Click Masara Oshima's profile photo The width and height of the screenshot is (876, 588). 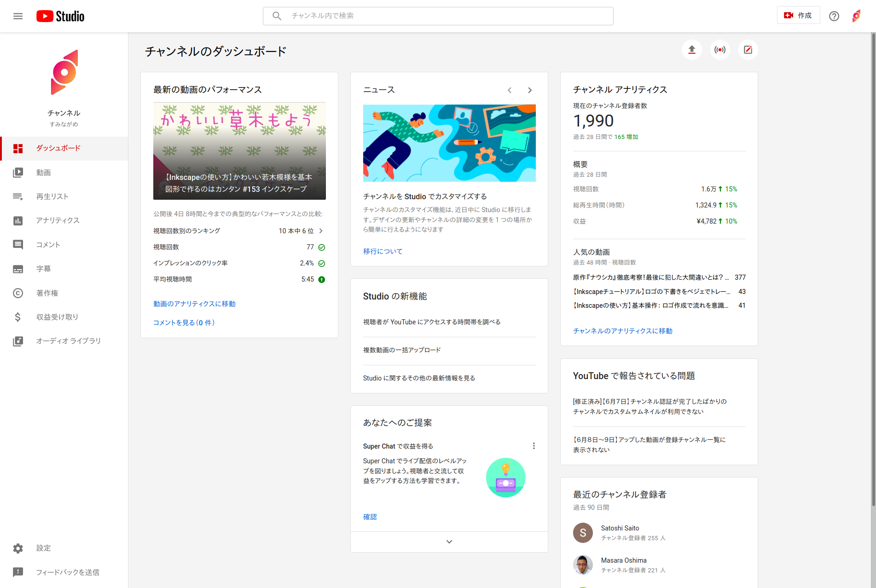583,565
